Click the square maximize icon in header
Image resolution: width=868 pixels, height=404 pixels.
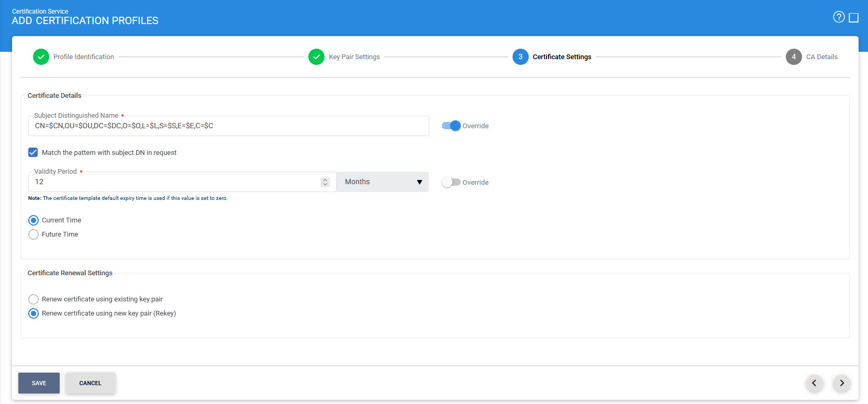point(854,18)
